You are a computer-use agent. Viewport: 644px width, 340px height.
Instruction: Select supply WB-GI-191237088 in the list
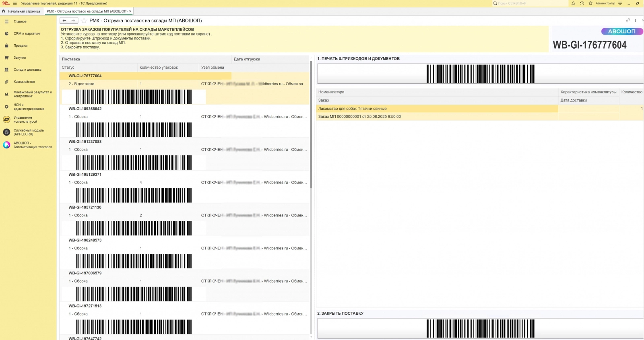[85, 142]
